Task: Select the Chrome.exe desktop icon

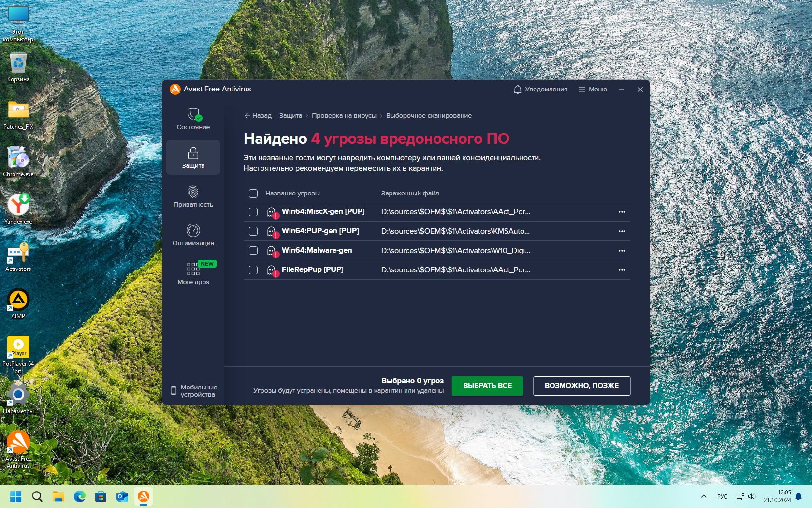Action: (x=18, y=162)
